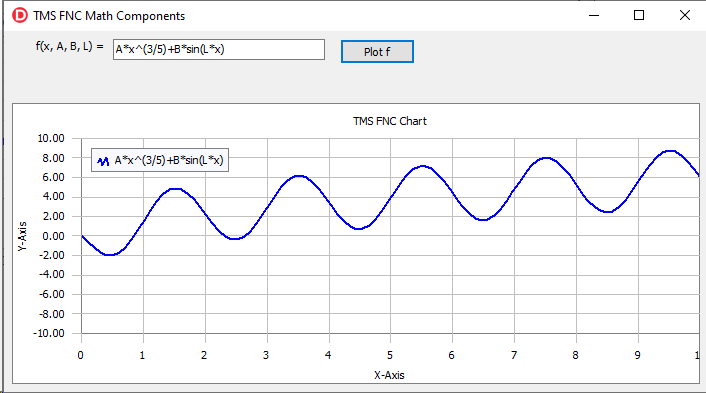This screenshot has width=706, height=393.
Task: Click the f(x, A, B, L) = label
Action: [x=69, y=46]
